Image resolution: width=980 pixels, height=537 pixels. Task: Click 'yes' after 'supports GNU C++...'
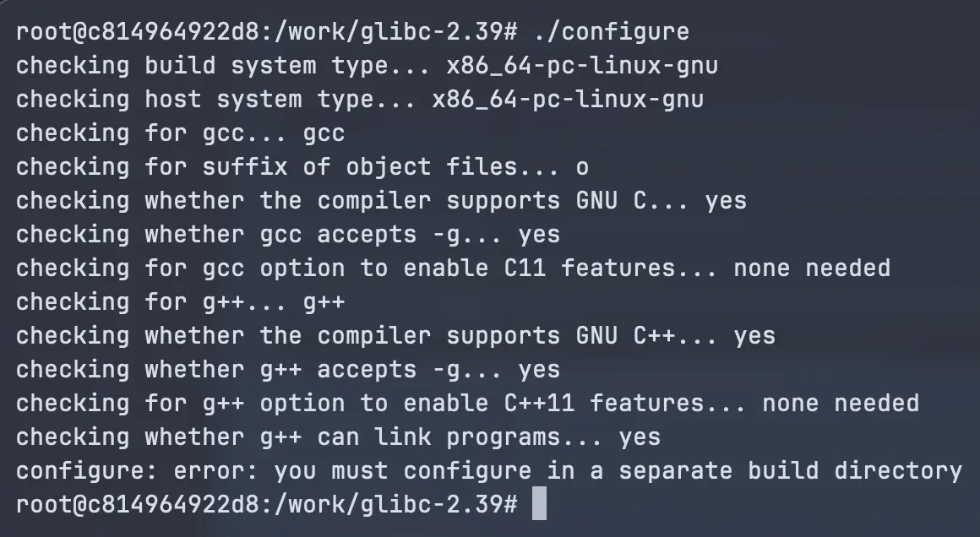pyautogui.click(x=754, y=335)
